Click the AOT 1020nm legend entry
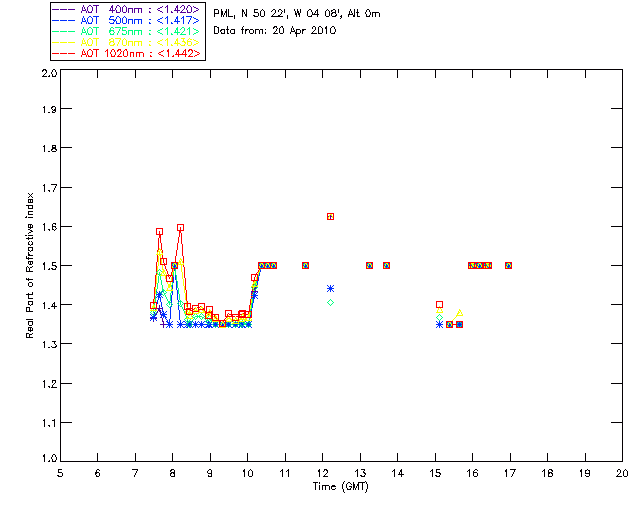 tap(126, 53)
